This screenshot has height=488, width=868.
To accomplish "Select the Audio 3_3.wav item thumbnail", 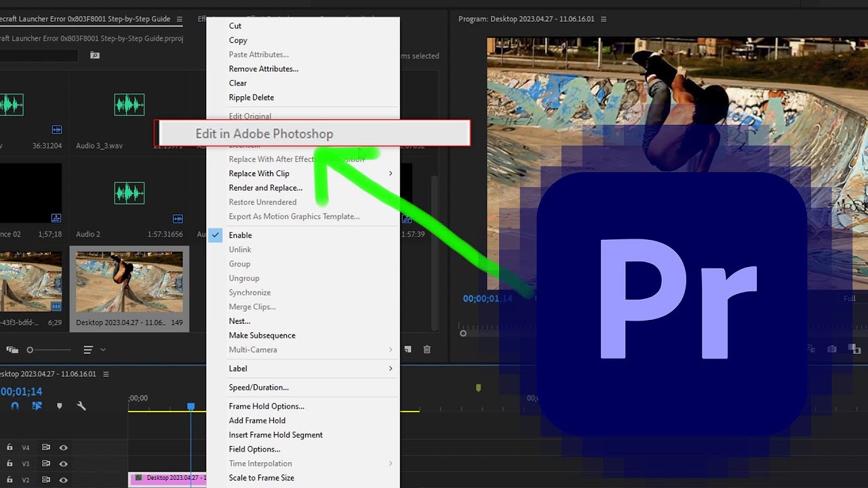I will (130, 104).
